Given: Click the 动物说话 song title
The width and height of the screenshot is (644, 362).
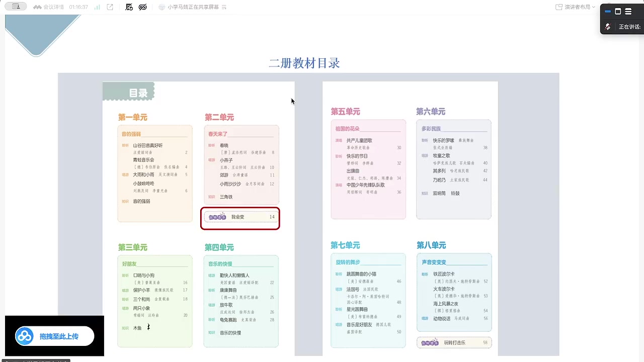Looking at the screenshot, I should pyautogui.click(x=442, y=318).
